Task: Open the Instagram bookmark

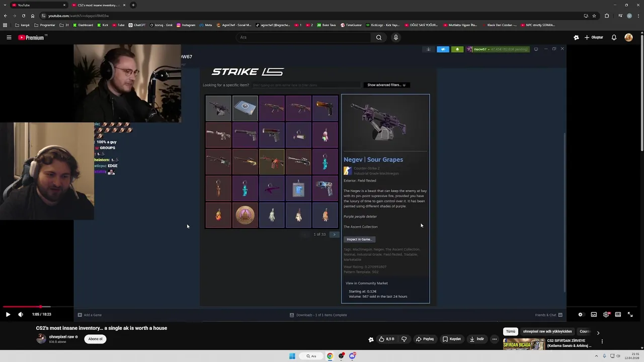Action: point(186,25)
